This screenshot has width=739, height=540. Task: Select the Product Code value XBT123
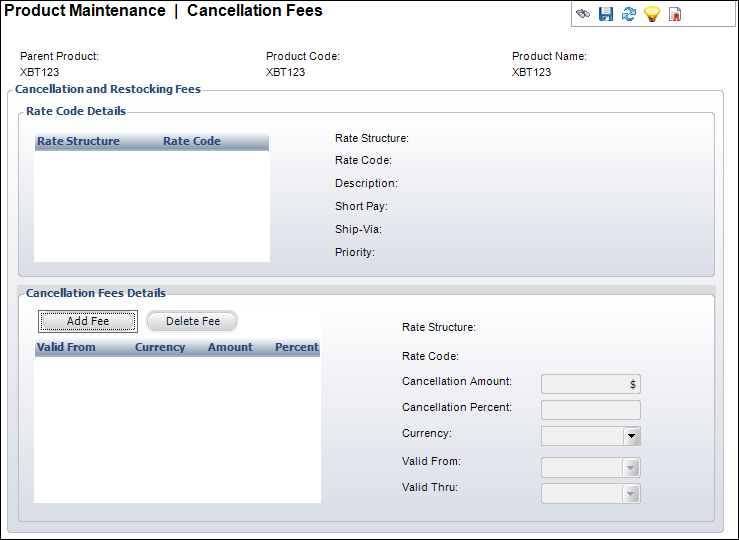(286, 72)
